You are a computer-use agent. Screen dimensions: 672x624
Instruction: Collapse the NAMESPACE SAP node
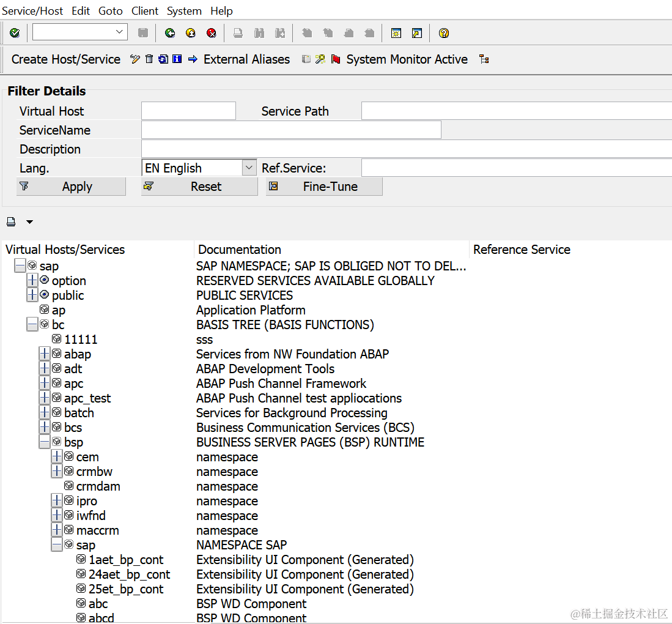pyautogui.click(x=57, y=544)
